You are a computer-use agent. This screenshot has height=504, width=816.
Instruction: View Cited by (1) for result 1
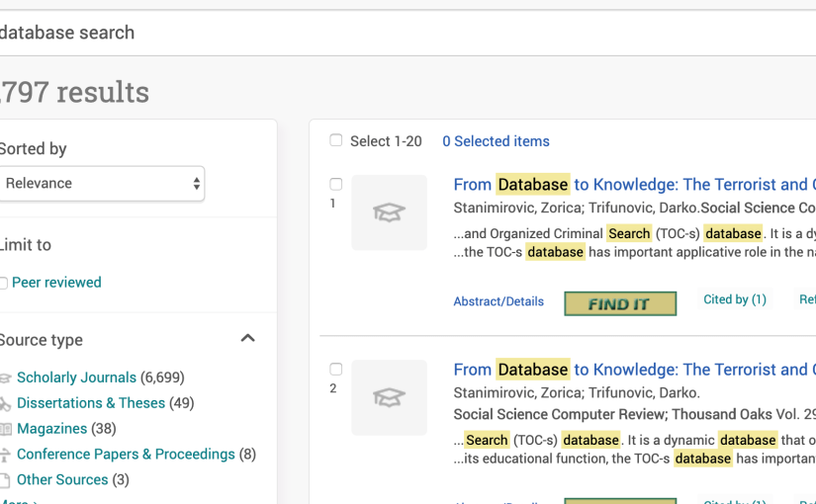point(734,299)
